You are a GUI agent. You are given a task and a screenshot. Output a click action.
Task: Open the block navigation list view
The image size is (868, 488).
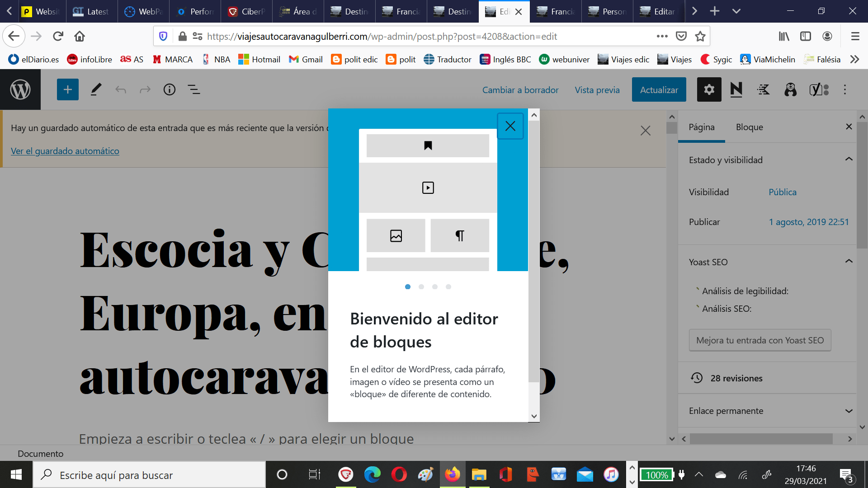194,89
